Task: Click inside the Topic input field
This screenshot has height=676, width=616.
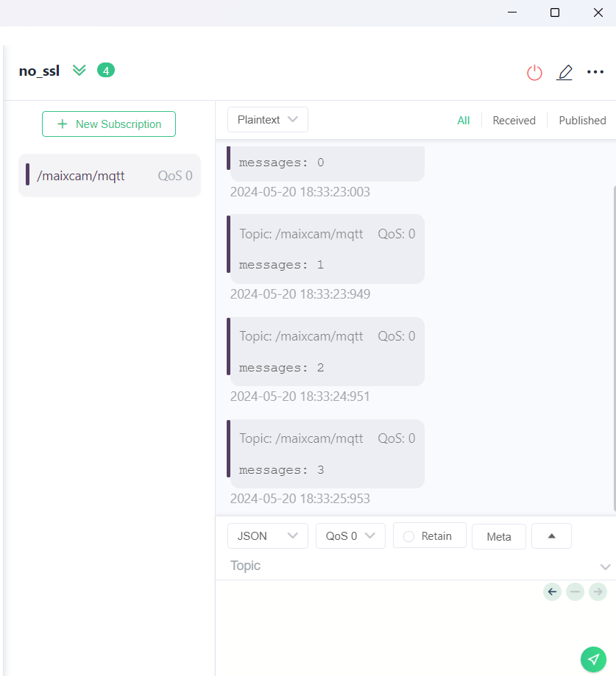Action: pos(368,566)
